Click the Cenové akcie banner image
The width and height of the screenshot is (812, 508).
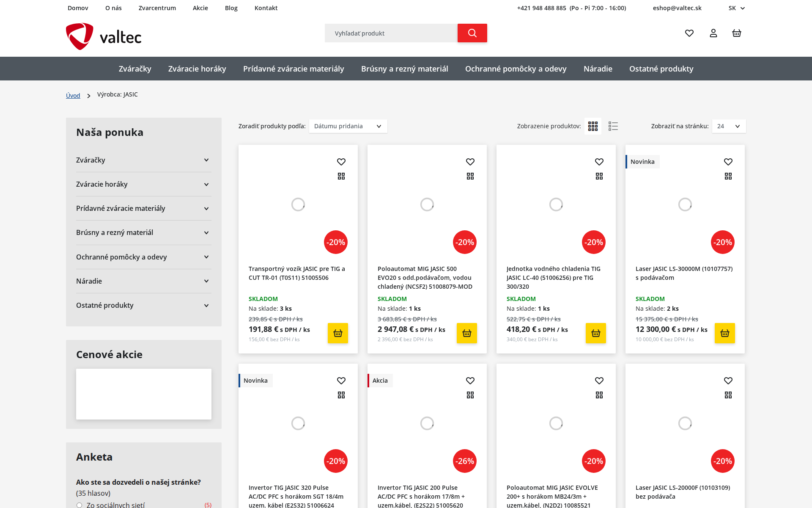coord(144,394)
